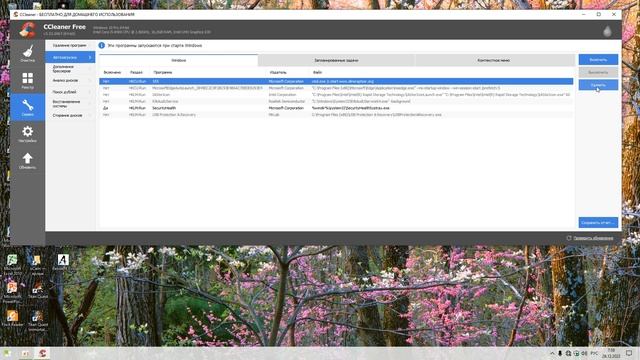Select the MicrosoftEdgeAutoLaunch startup row
Viewport: 640px width, 360px height.
[x=336, y=88]
